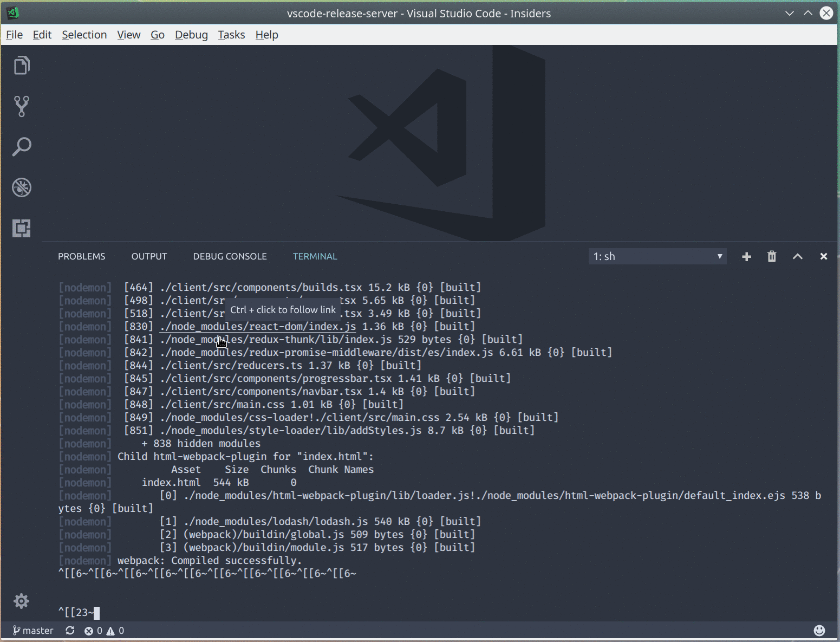Click the ./client/src/components/builds.tsx path
Screen dimensions: 840x642
click(261, 287)
